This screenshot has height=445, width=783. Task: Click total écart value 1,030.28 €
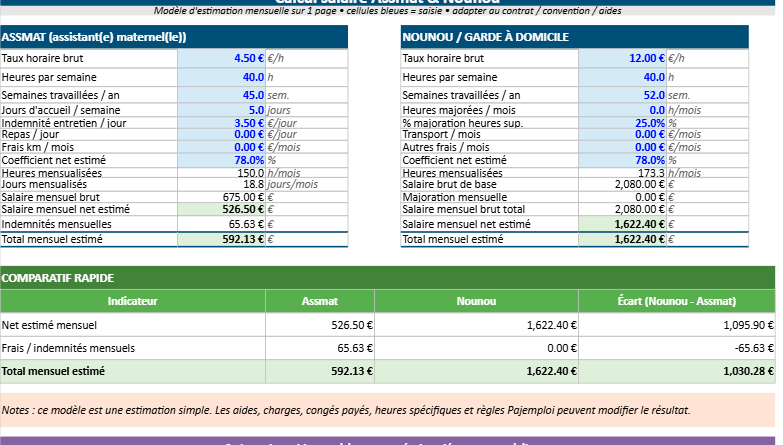point(677,371)
